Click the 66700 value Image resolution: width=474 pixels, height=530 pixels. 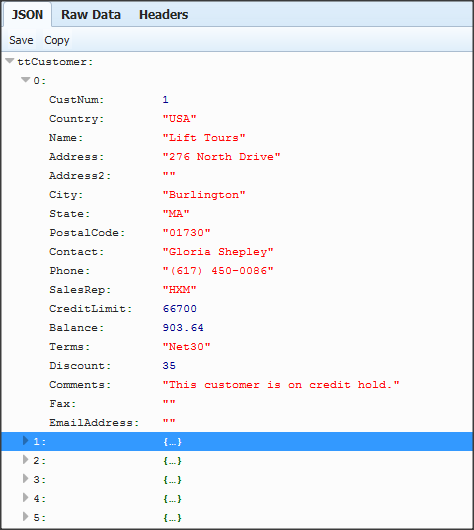click(180, 309)
